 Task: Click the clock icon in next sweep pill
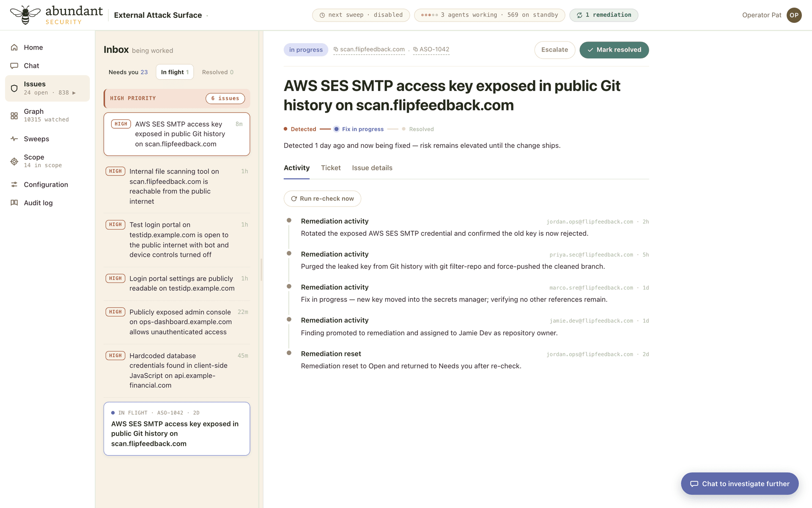(322, 15)
